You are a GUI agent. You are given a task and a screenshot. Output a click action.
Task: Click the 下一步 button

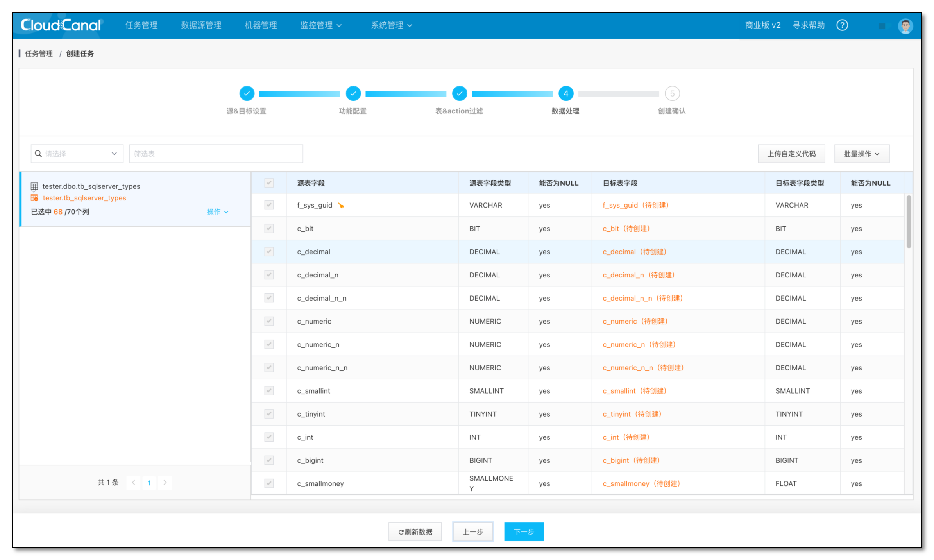(523, 532)
